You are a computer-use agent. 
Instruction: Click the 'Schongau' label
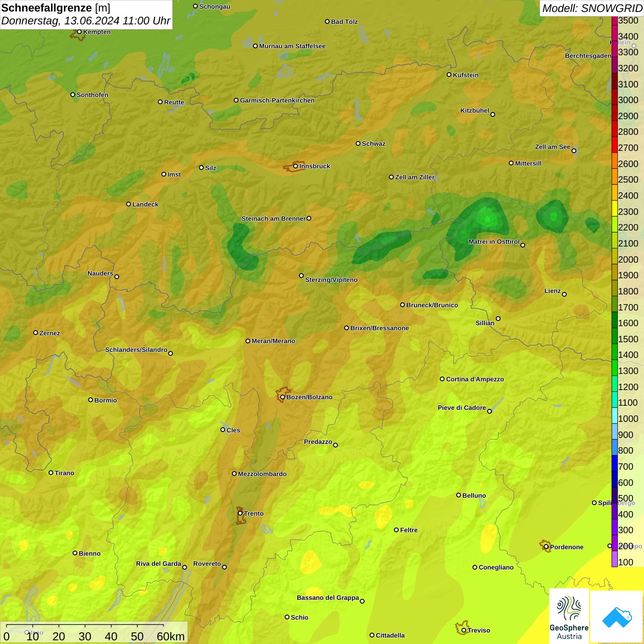tap(214, 6)
